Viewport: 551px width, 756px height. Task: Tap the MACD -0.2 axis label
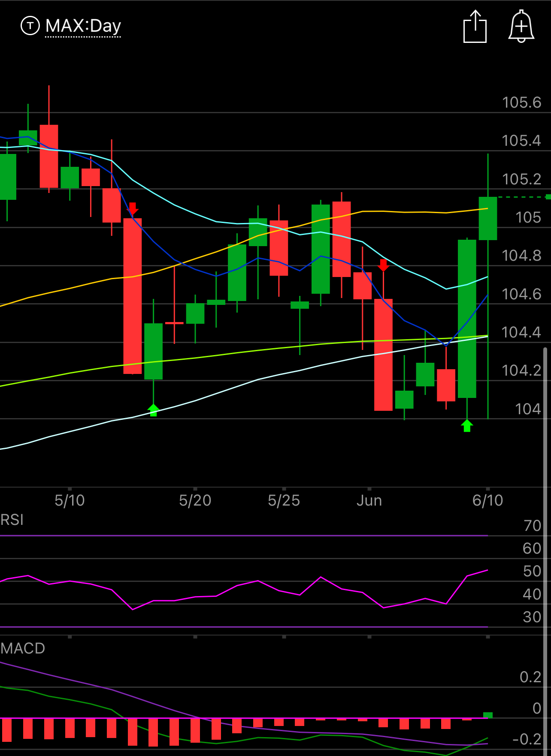(527, 739)
